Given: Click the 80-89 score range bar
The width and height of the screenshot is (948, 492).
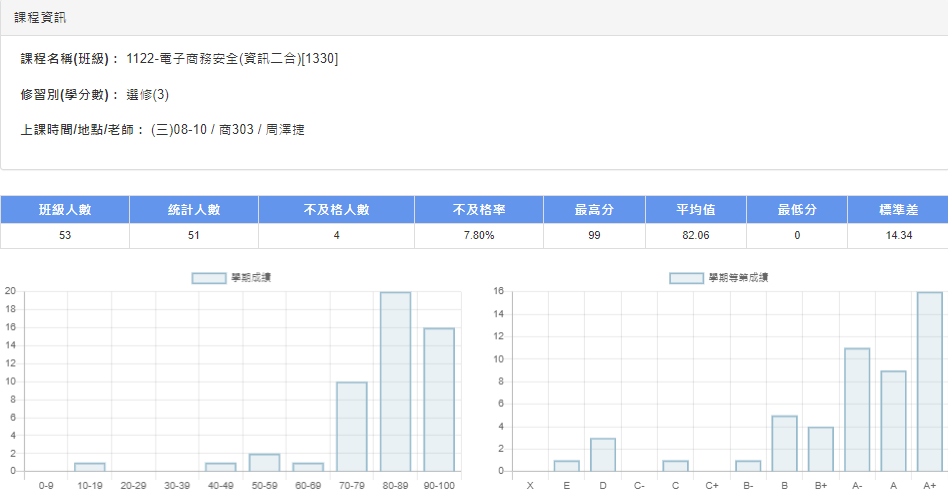Looking at the screenshot, I should pos(395,381).
